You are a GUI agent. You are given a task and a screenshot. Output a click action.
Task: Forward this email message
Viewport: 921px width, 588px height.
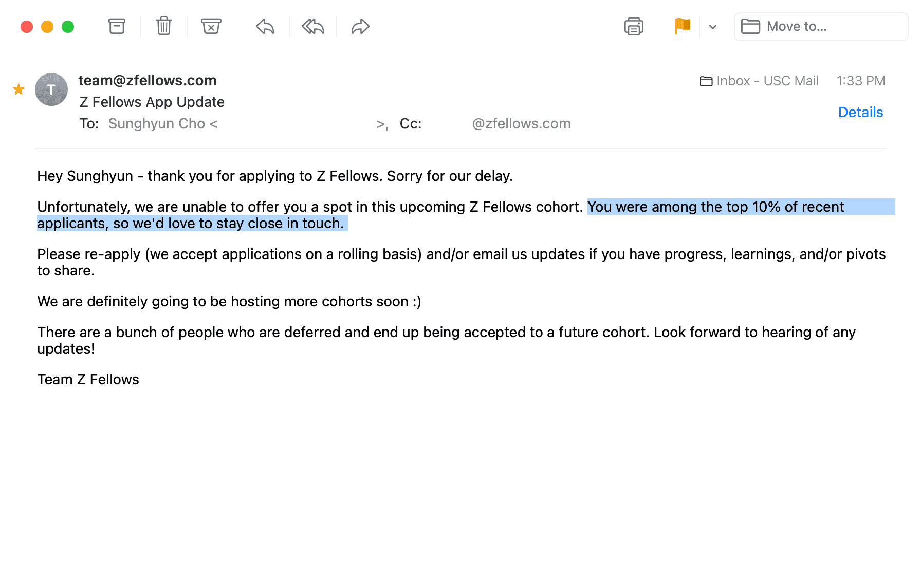(x=360, y=26)
